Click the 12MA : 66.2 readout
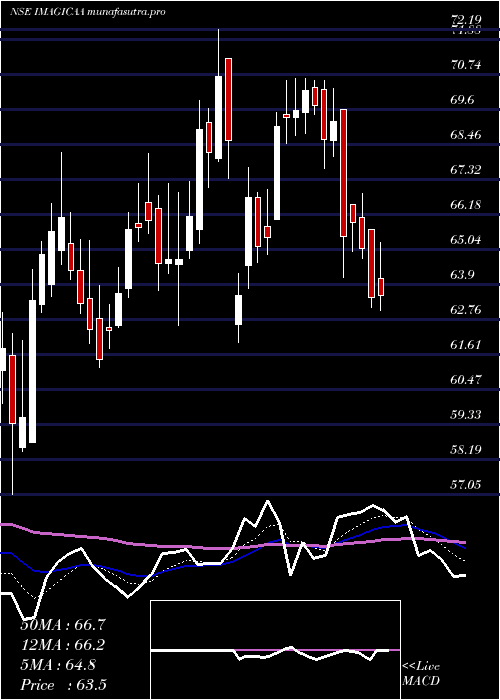Image resolution: width=500 pixels, height=700 pixels. click(x=63, y=645)
